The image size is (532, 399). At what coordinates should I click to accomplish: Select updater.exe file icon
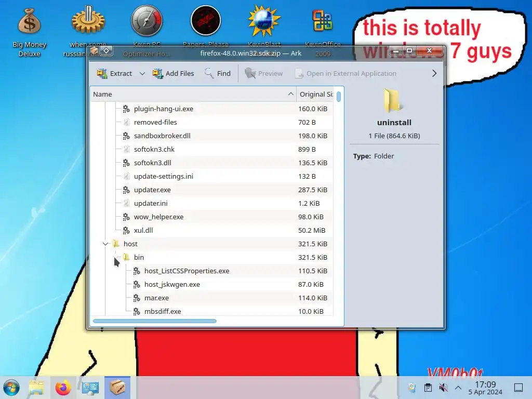[x=126, y=190]
